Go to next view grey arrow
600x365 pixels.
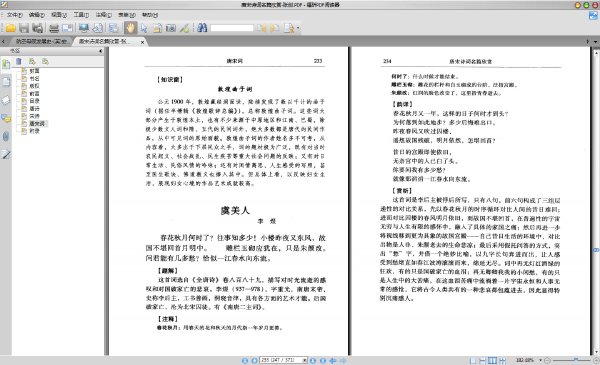pos(343,360)
